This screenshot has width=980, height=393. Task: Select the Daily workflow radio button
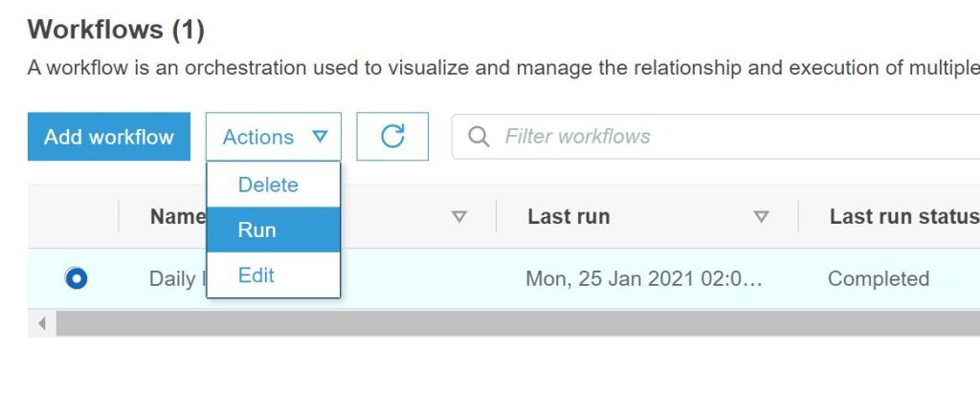[75, 278]
